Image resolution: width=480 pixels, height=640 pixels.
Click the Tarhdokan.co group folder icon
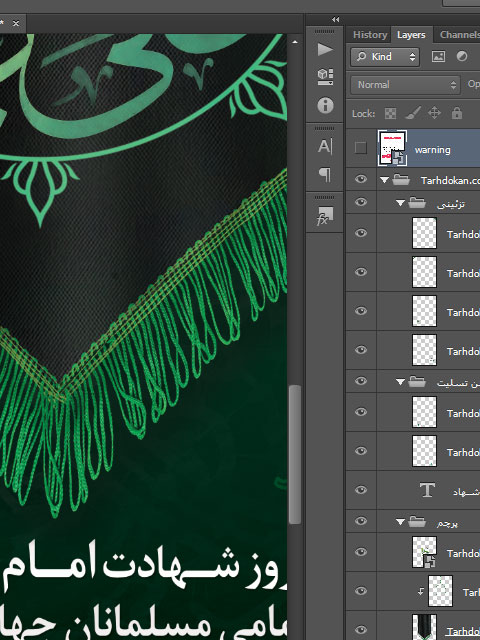click(x=401, y=180)
